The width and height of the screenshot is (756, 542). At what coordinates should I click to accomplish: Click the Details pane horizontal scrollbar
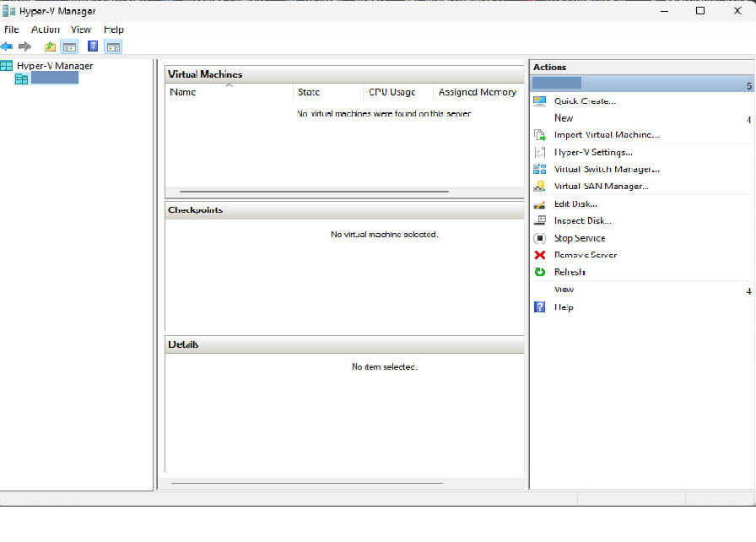[x=306, y=483]
